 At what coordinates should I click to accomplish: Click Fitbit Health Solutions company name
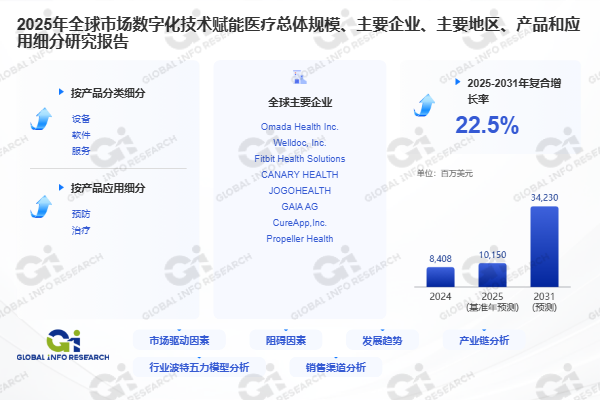point(300,158)
